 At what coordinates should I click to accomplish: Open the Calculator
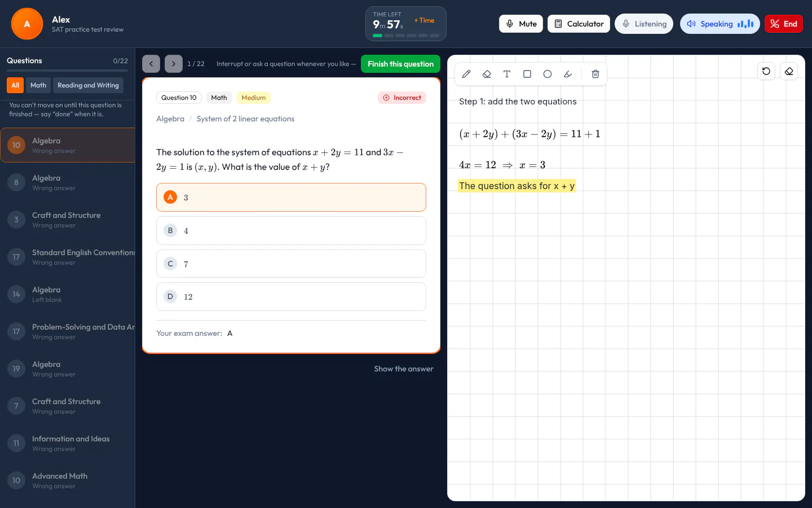(579, 24)
